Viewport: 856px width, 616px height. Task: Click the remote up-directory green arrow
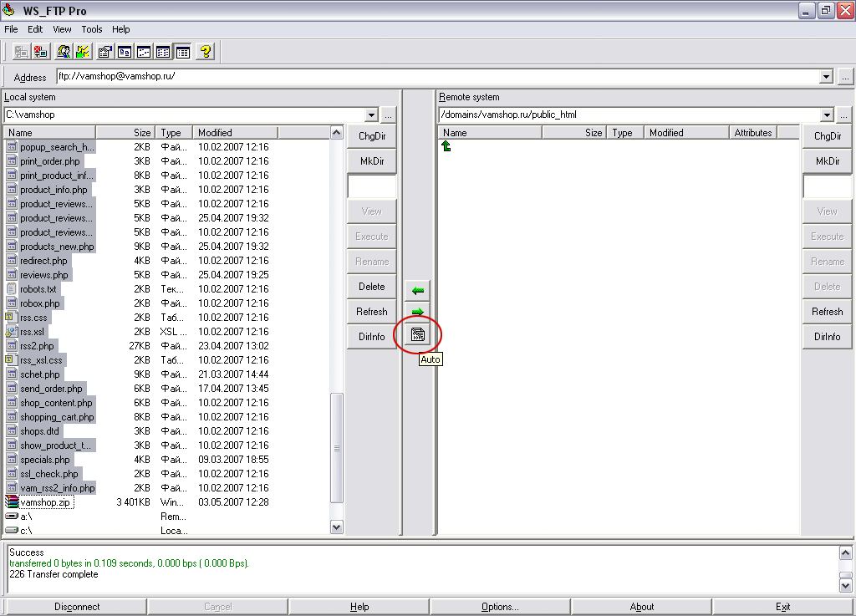[x=446, y=146]
